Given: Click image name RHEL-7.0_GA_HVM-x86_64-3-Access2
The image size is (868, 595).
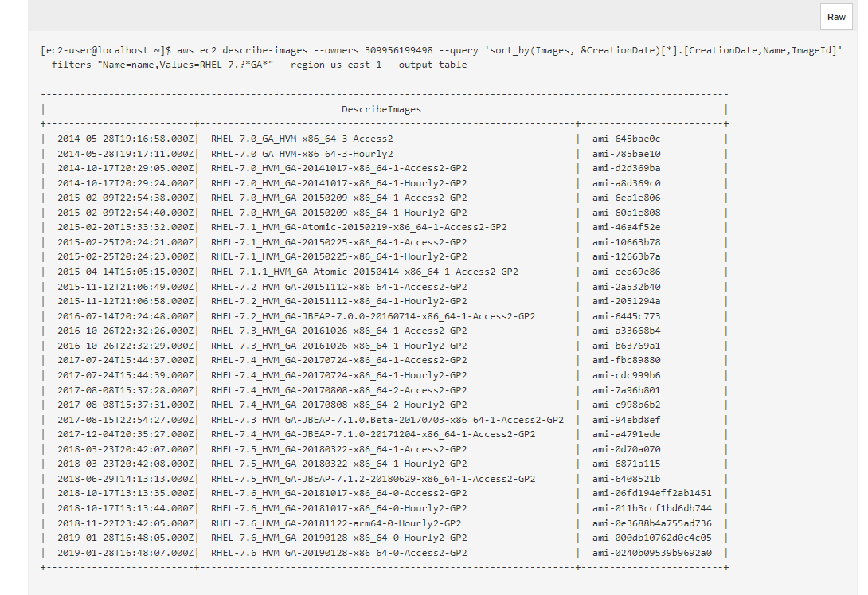Looking at the screenshot, I should point(302,139).
